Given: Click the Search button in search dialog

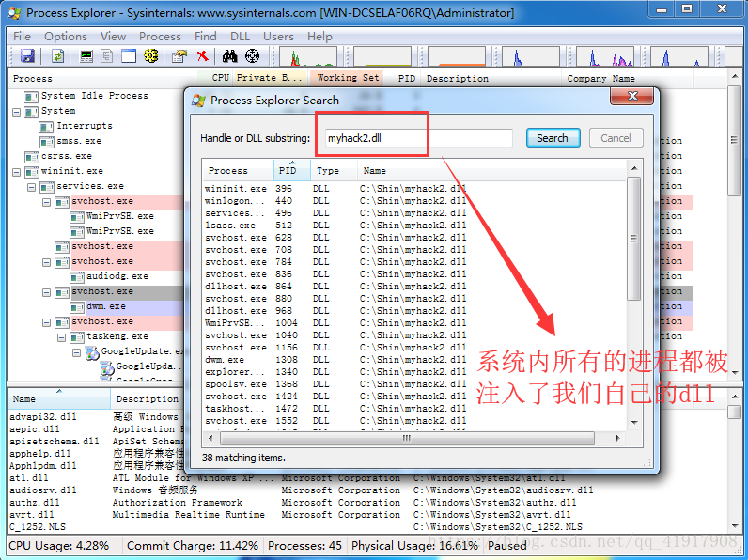Looking at the screenshot, I should pos(553,138).
